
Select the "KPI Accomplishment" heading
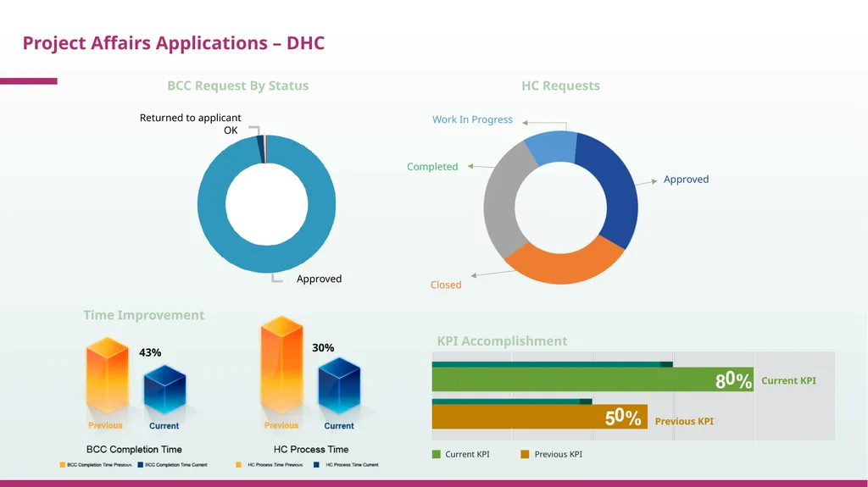(502, 340)
